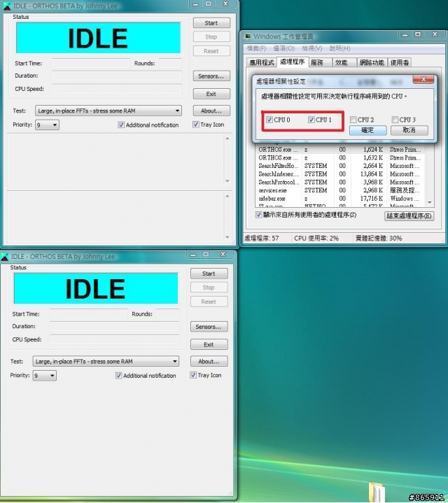Switch to the 使用者 tab
Screen dimensions: 448x503
coord(400,62)
